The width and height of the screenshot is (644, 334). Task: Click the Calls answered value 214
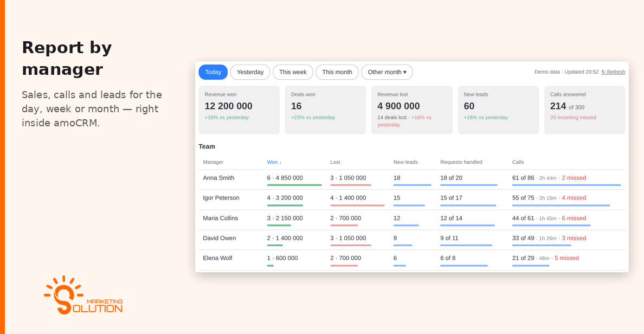pos(558,106)
